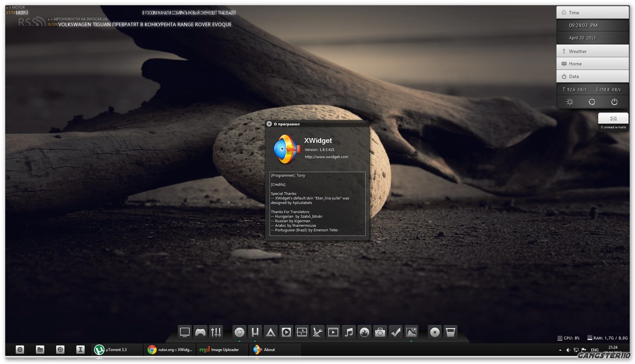Click the sunburst icon in the widget
The width and height of the screenshot is (635, 364).
[570, 102]
